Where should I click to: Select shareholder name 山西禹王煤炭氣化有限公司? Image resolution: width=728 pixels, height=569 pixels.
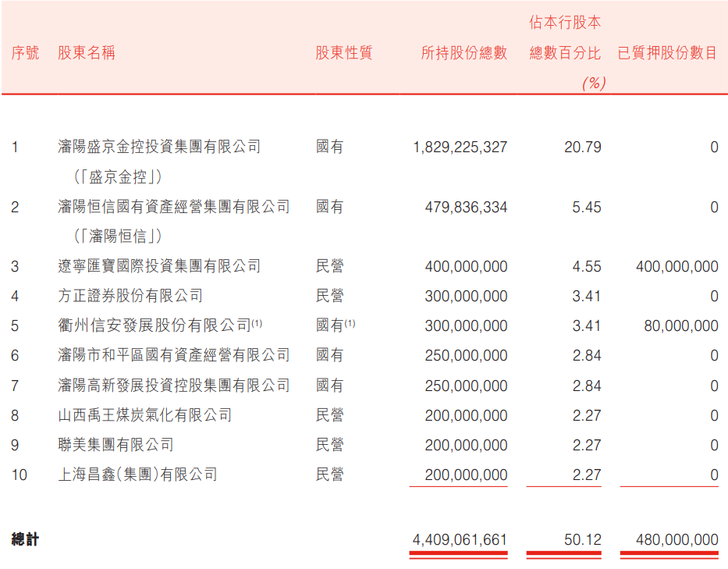[145, 415]
